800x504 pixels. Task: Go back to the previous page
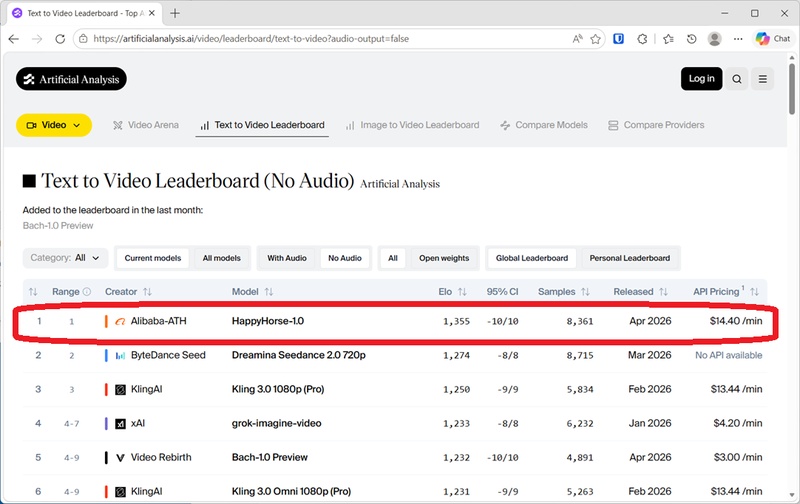coord(14,39)
